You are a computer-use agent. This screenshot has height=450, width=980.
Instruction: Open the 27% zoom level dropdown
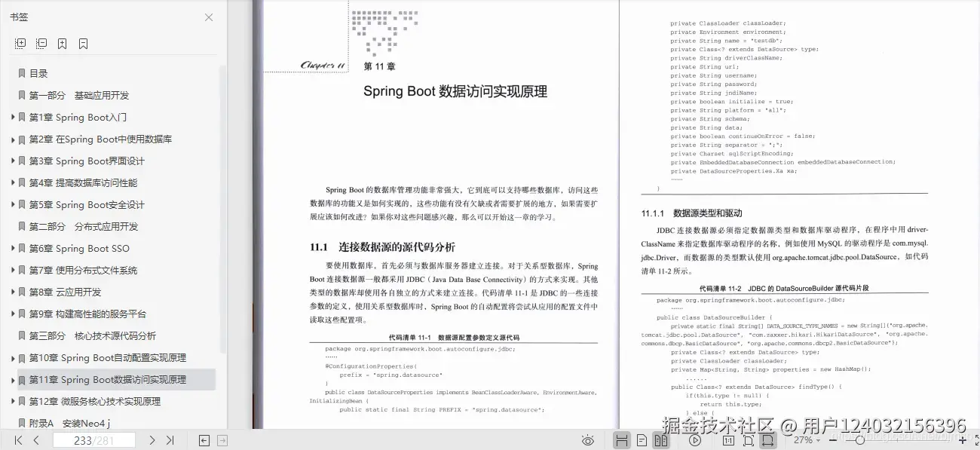(809, 440)
